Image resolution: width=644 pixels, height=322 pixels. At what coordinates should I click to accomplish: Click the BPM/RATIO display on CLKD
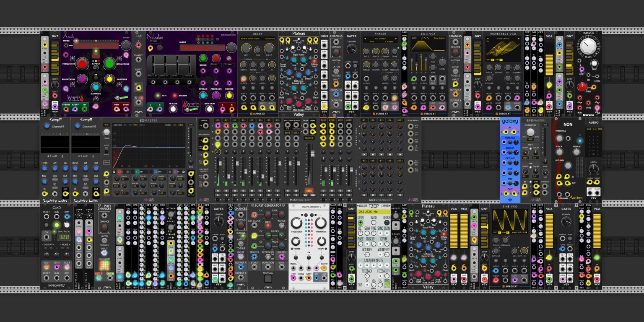(x=64, y=237)
